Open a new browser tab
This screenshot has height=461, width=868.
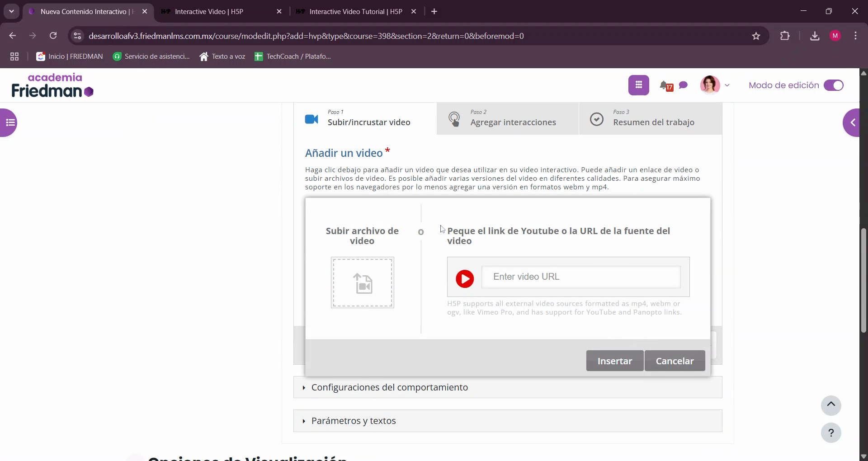click(434, 11)
